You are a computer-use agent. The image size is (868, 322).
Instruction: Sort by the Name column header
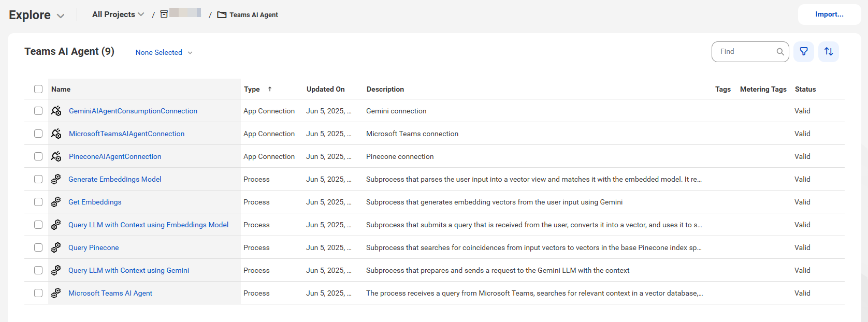[x=61, y=89]
